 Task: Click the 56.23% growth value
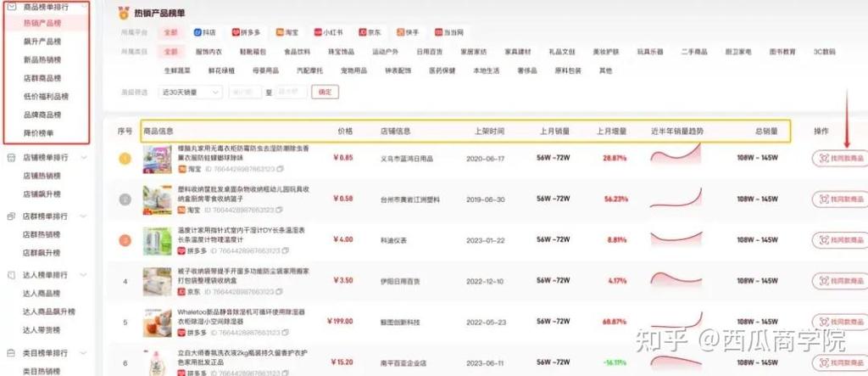tap(615, 199)
